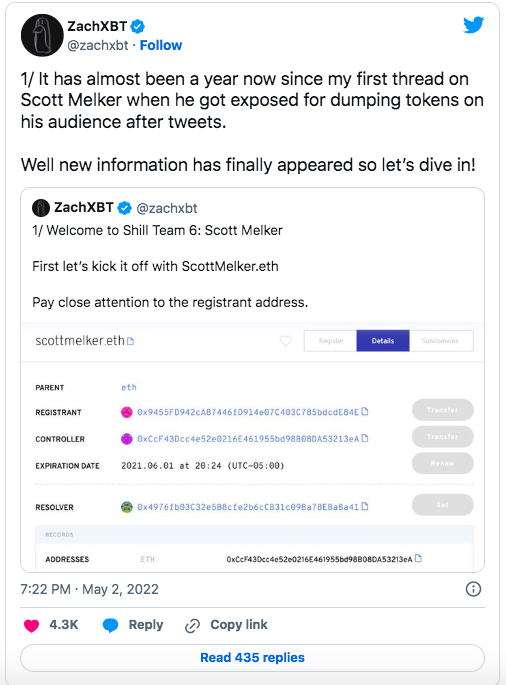Switch to the Details tab

tap(383, 341)
